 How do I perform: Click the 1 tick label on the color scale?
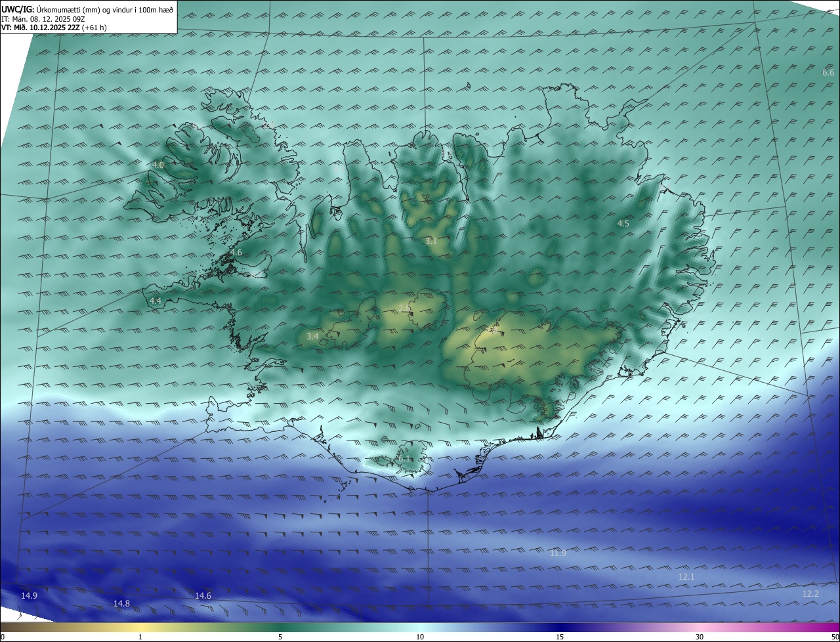point(140,637)
